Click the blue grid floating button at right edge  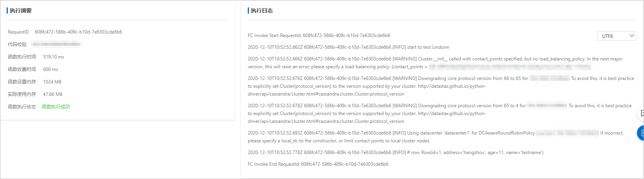point(641,133)
